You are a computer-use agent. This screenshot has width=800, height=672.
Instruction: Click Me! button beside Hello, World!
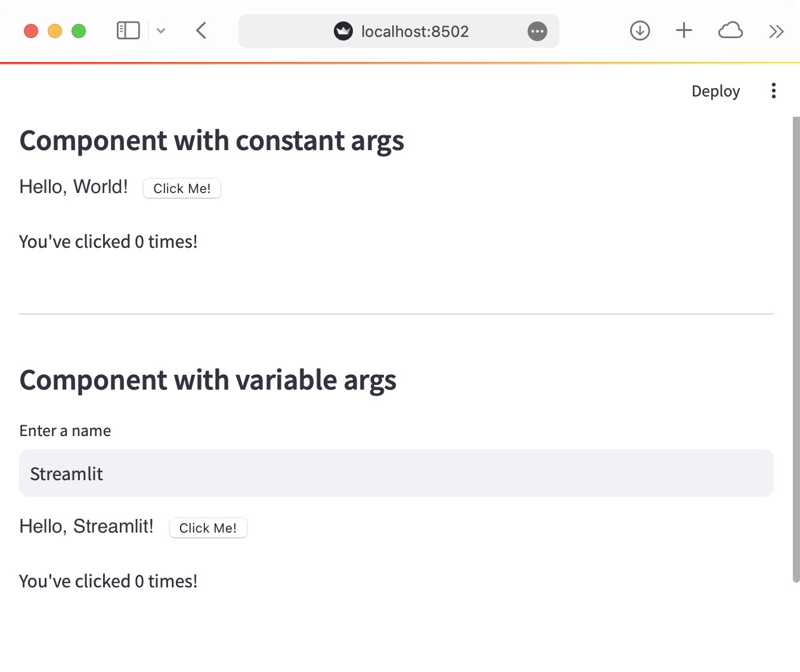tap(182, 188)
